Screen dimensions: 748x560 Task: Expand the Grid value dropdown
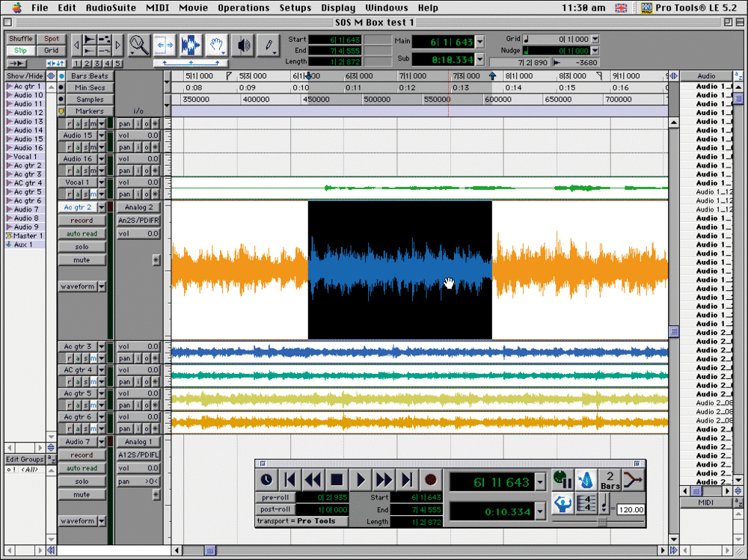coord(595,39)
